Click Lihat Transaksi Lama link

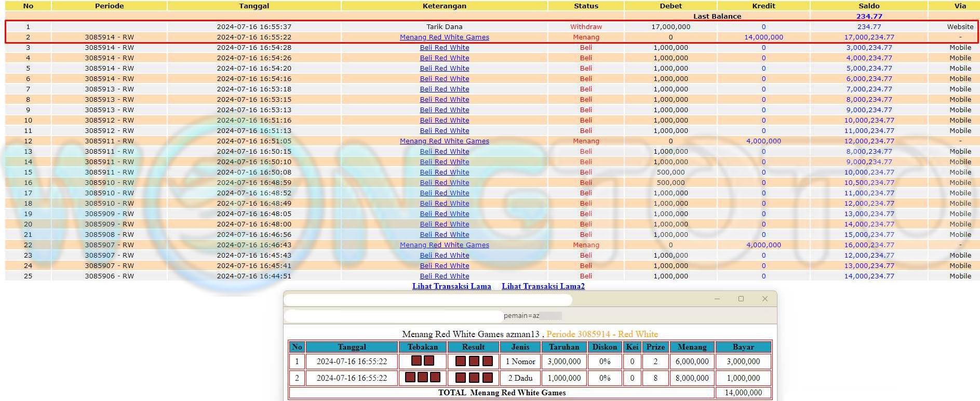pos(451,286)
